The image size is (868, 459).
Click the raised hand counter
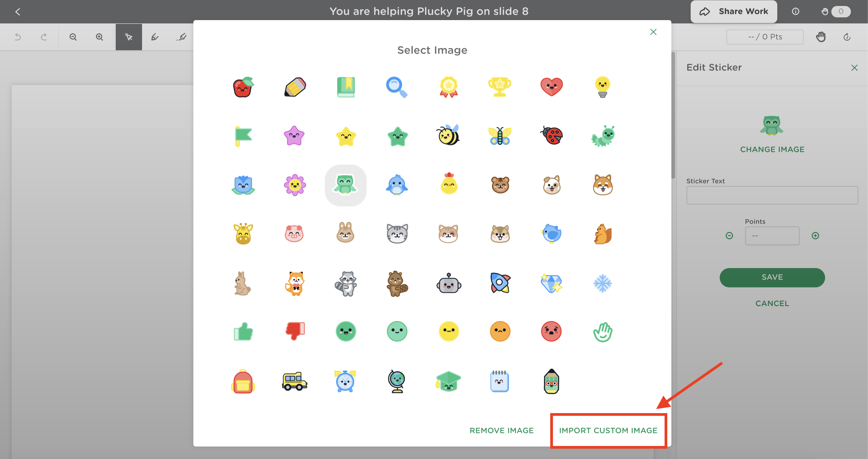(x=835, y=11)
